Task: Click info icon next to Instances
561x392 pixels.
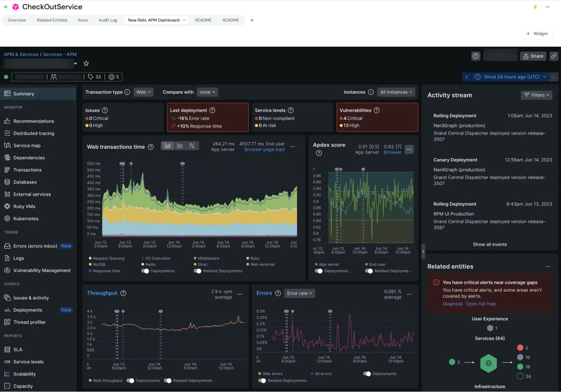Action: [371, 92]
